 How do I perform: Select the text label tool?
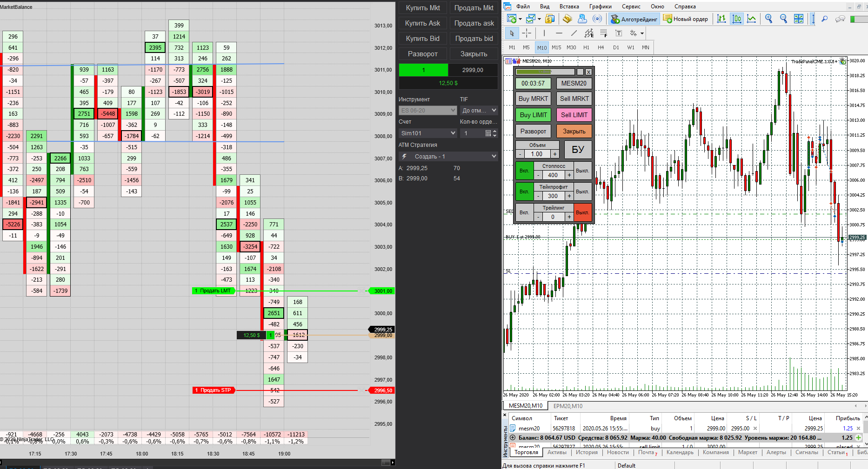tap(619, 33)
